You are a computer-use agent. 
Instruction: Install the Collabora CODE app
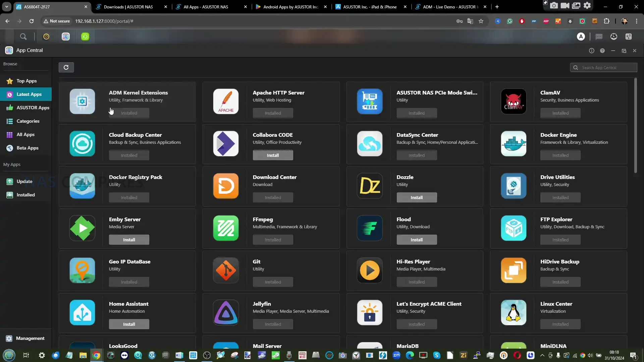[273, 155]
